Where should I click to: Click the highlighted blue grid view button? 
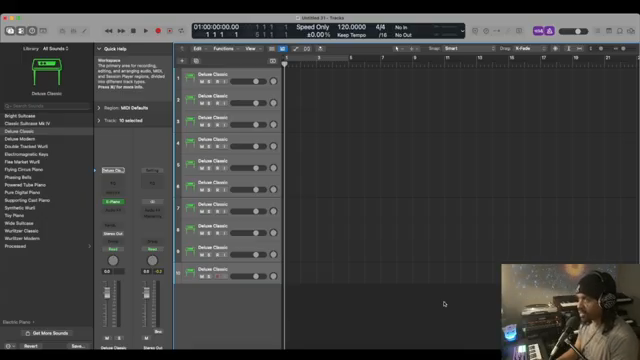coord(282,49)
